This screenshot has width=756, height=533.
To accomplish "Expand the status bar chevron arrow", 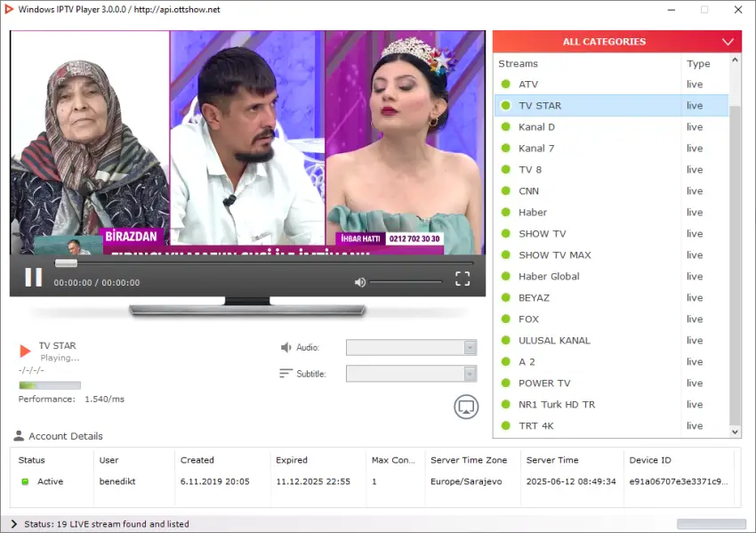I will coord(13,524).
